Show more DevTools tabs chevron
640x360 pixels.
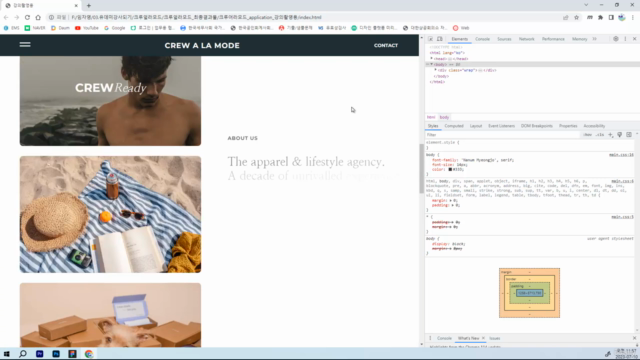point(595,39)
